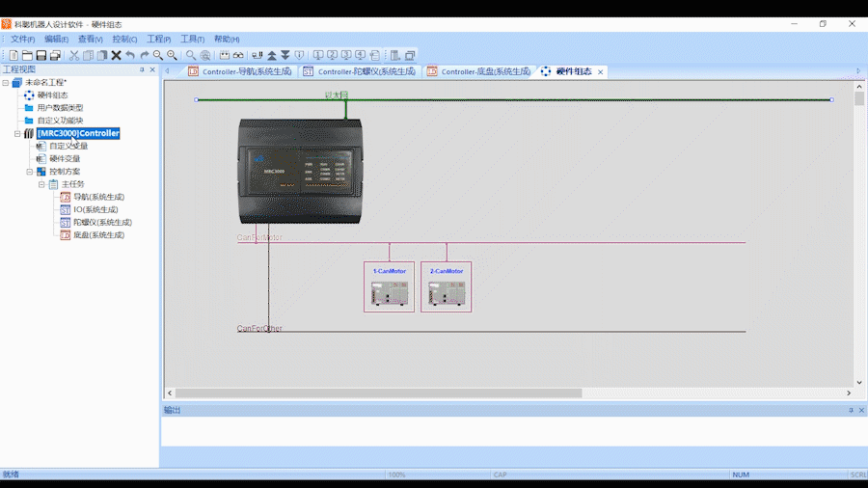
Task: Click the download down-arrow icon
Action: click(285, 55)
